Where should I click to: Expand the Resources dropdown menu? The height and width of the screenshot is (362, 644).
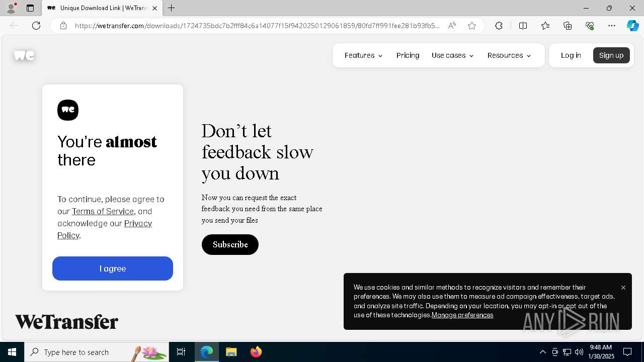click(509, 55)
